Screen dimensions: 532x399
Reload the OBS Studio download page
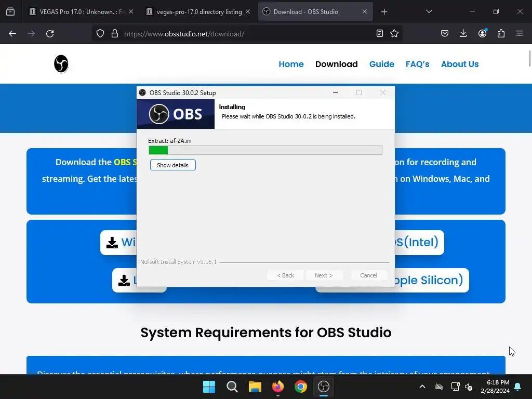(50, 34)
